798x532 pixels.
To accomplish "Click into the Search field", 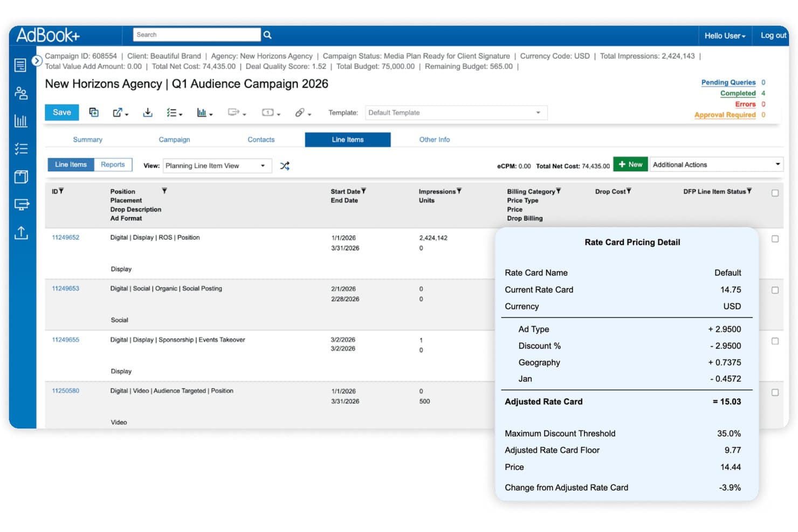I will [197, 34].
